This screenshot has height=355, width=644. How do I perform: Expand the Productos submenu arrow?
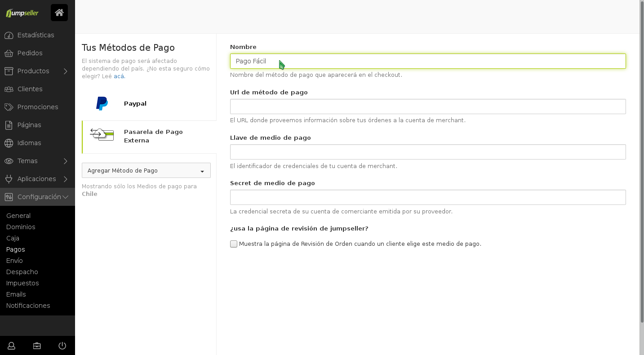(66, 71)
